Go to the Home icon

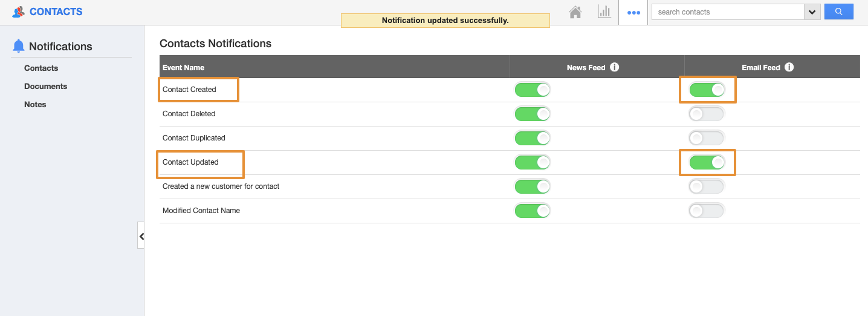pyautogui.click(x=575, y=12)
